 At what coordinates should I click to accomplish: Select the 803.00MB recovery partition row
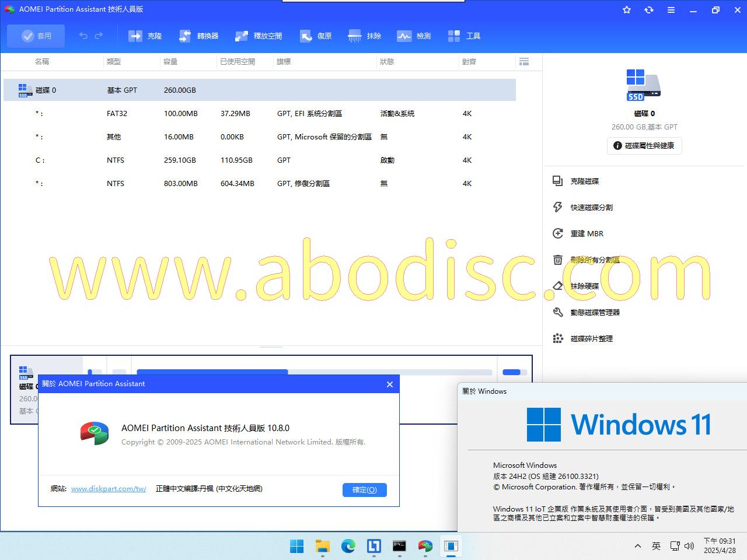coord(260,183)
